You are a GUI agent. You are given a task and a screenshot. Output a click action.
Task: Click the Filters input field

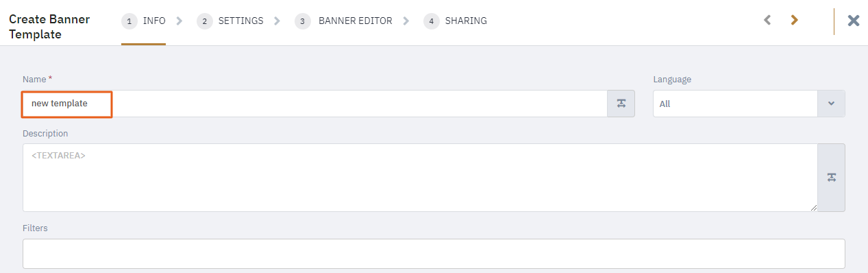[434, 254]
